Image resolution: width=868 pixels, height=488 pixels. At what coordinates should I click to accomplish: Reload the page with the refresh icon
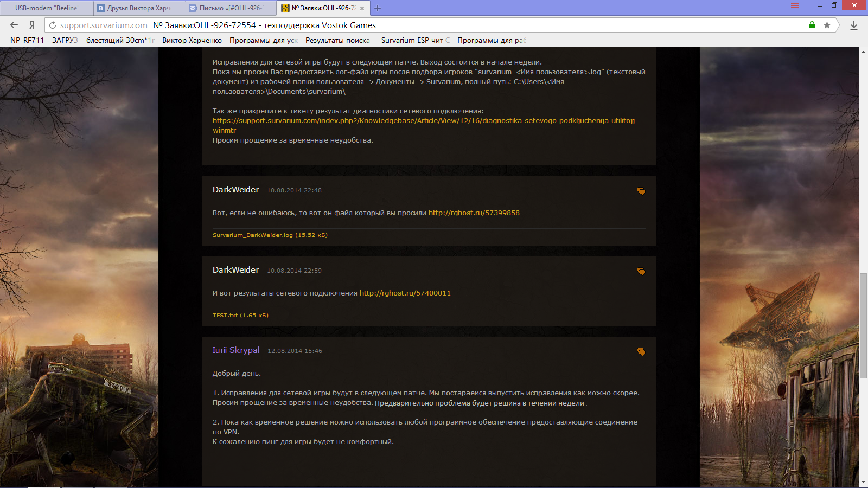[53, 25]
